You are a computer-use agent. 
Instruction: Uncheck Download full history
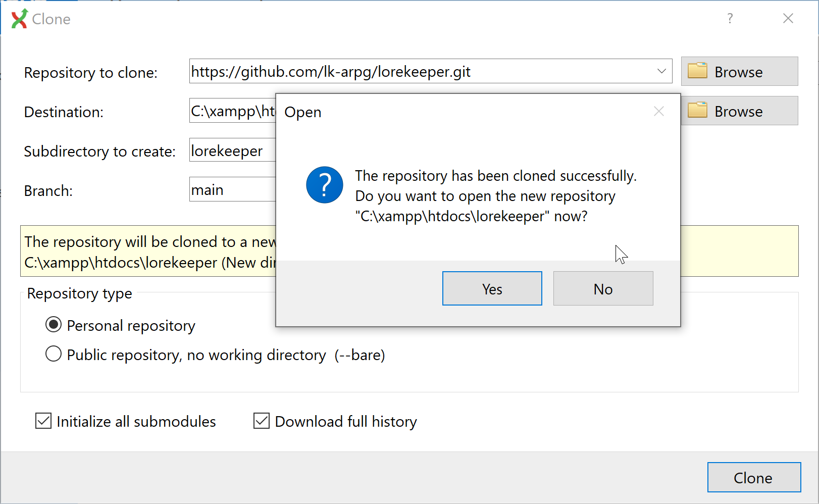pyautogui.click(x=262, y=421)
